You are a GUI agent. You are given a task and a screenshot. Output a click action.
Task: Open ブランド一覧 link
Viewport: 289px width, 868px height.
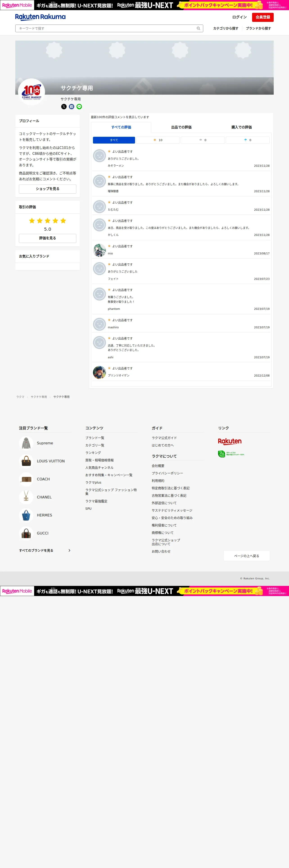coord(95,438)
